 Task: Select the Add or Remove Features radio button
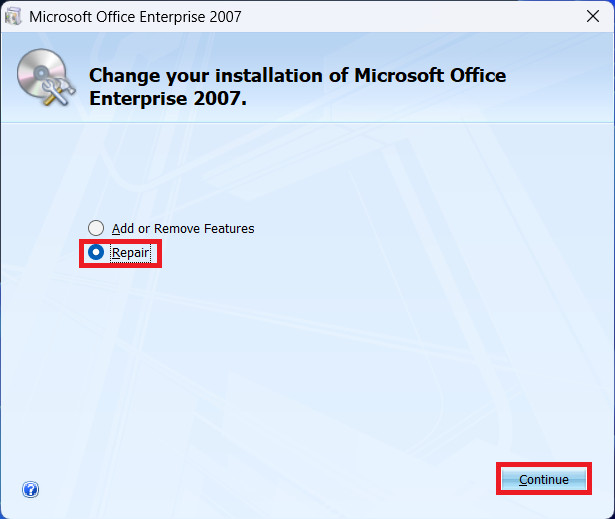96,228
